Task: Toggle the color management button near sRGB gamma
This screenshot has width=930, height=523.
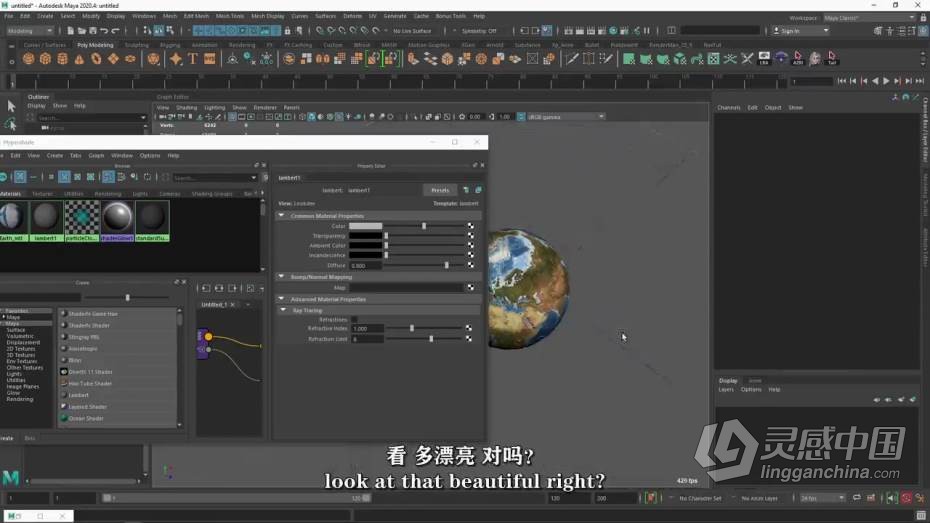Action: point(521,117)
